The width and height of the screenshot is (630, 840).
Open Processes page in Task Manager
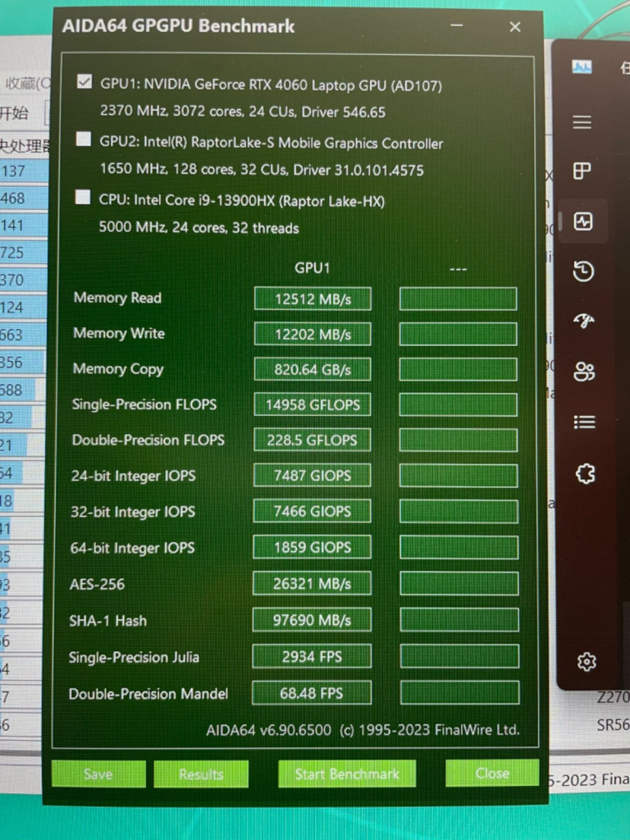582,171
